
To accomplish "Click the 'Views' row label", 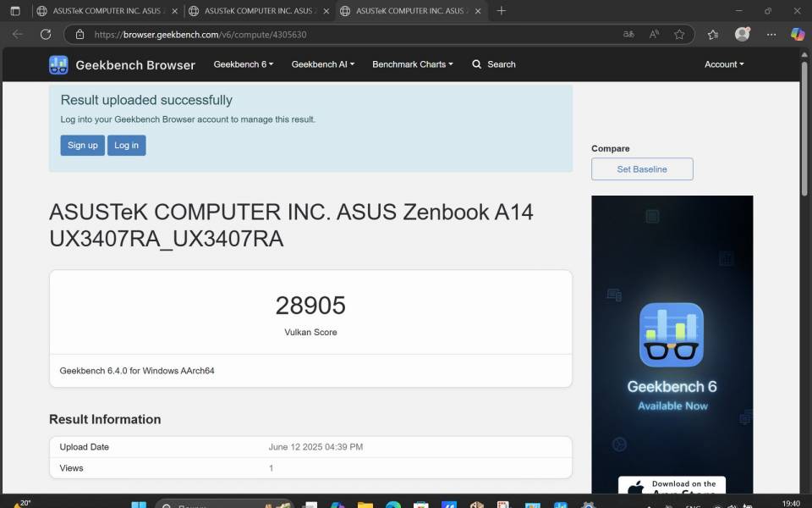I will tap(71, 468).
